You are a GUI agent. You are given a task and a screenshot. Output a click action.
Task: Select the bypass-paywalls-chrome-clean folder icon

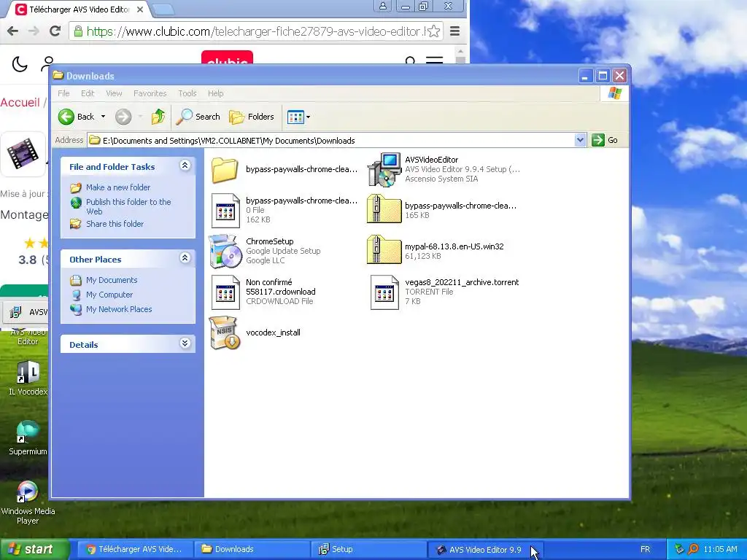point(225,170)
